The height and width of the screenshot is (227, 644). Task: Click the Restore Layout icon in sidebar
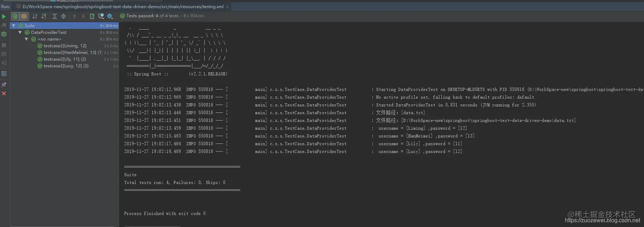coord(4,74)
